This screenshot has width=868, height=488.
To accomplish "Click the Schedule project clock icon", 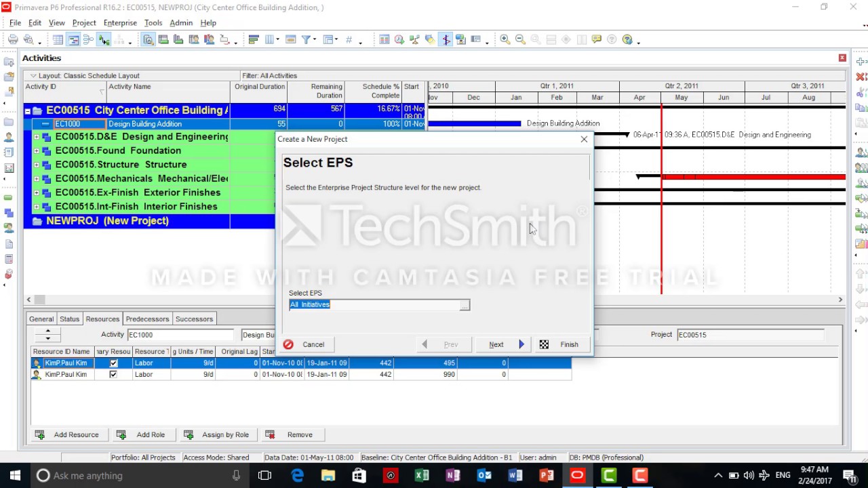I will [399, 39].
